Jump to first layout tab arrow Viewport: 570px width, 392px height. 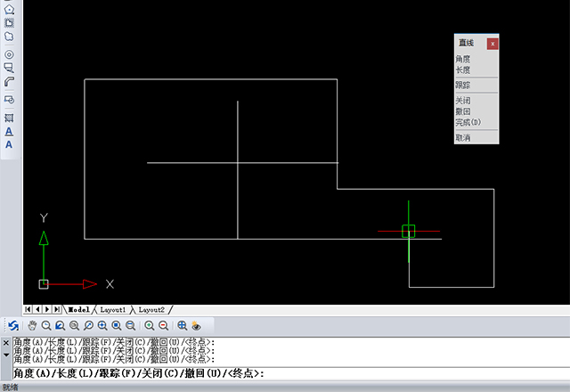pyautogui.click(x=28, y=309)
